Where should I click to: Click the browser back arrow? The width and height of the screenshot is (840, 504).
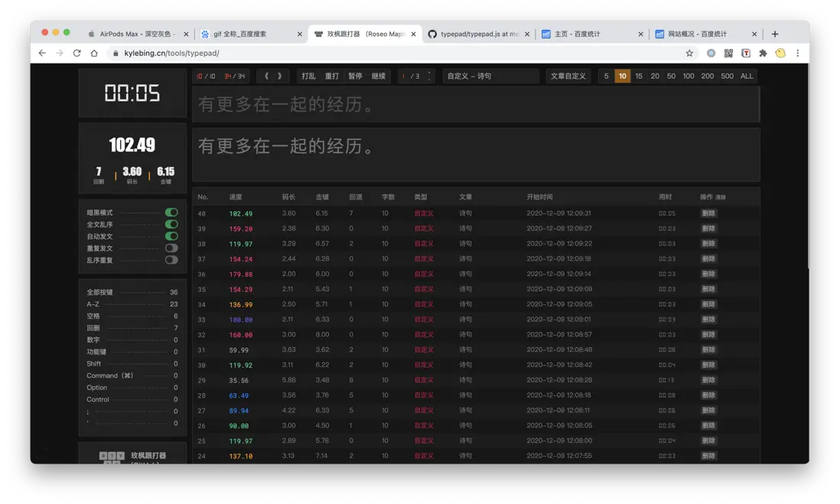(x=42, y=54)
